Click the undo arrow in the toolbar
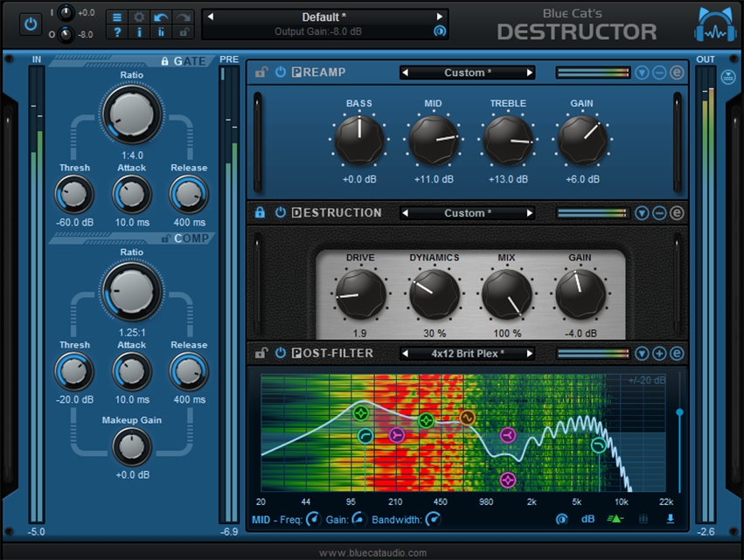744x560 pixels. pos(162,17)
